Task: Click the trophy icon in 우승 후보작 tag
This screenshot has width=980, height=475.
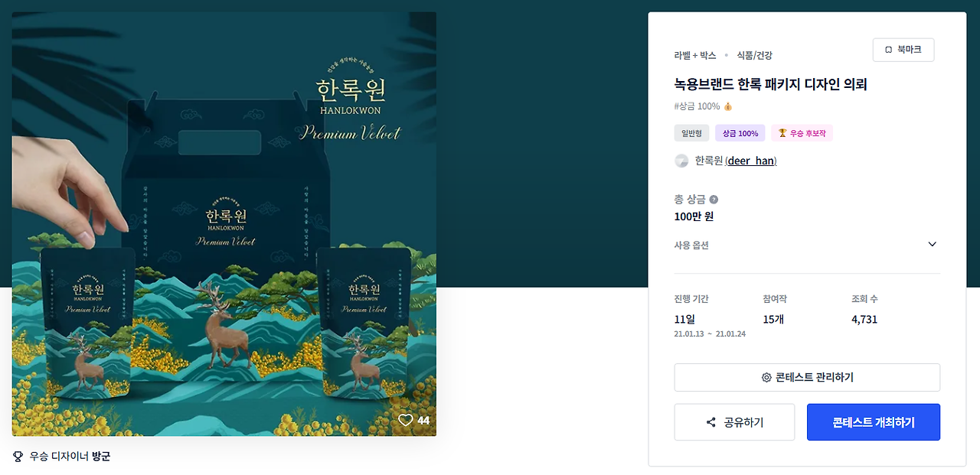Action: tap(782, 133)
